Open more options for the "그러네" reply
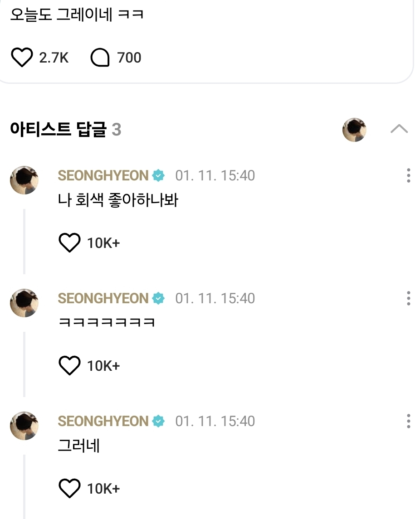The height and width of the screenshot is (519, 420). pyautogui.click(x=409, y=421)
